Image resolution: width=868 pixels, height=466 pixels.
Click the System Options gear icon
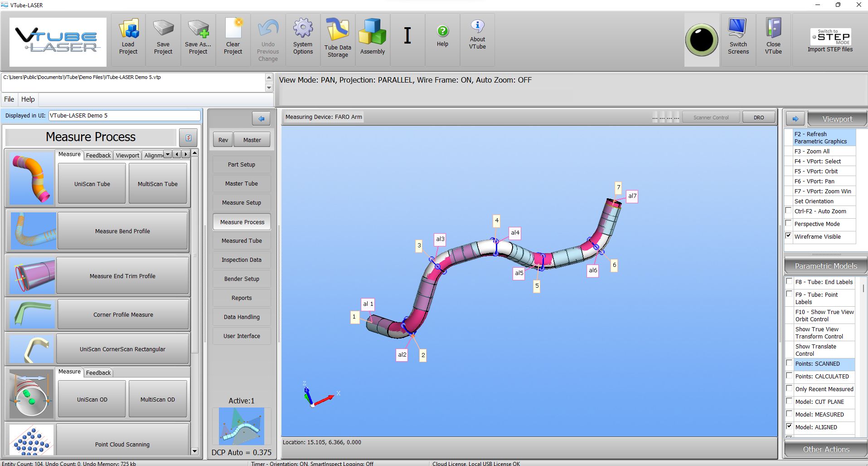tap(303, 29)
